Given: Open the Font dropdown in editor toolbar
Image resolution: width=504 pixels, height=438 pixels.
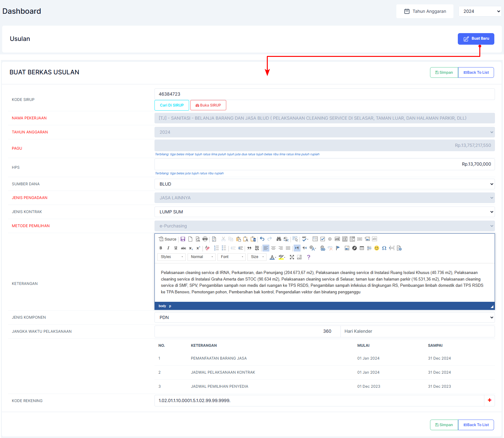Looking at the screenshot, I should [x=232, y=257].
